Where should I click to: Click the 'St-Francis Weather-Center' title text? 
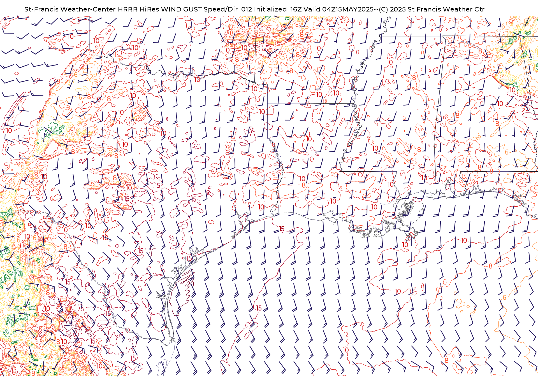point(70,9)
